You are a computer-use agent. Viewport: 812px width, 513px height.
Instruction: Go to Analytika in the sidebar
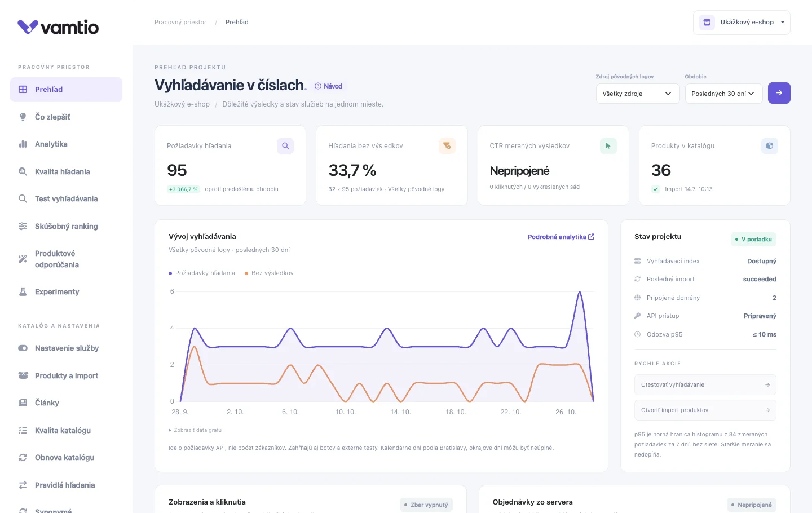[66, 144]
